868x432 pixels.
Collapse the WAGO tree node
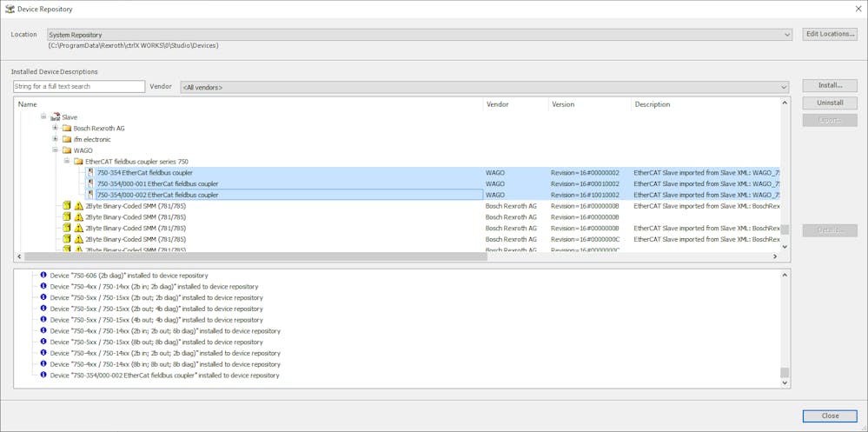pos(55,150)
